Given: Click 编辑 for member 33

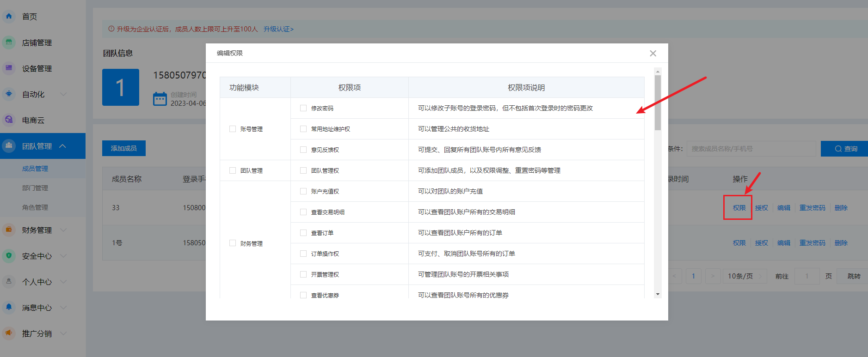Looking at the screenshot, I should 783,208.
